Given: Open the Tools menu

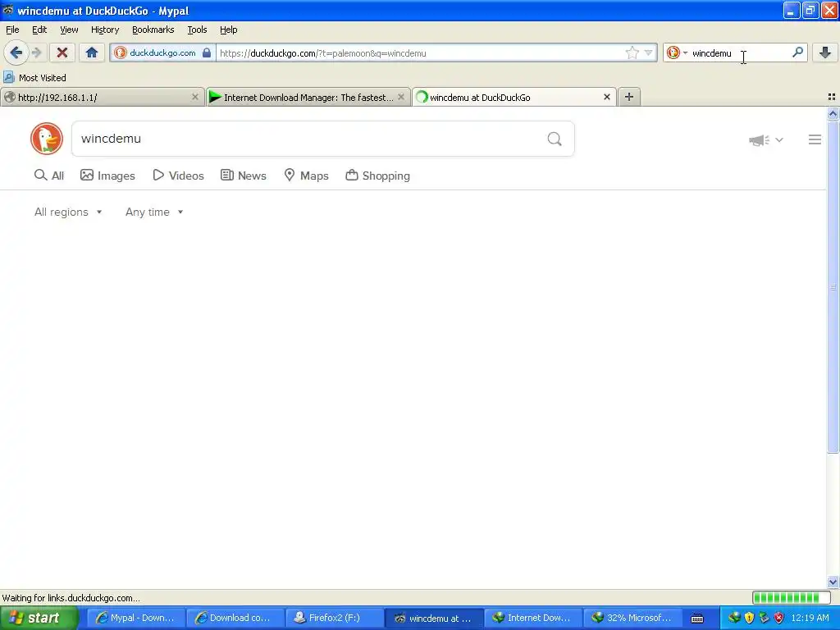Looking at the screenshot, I should click(197, 30).
